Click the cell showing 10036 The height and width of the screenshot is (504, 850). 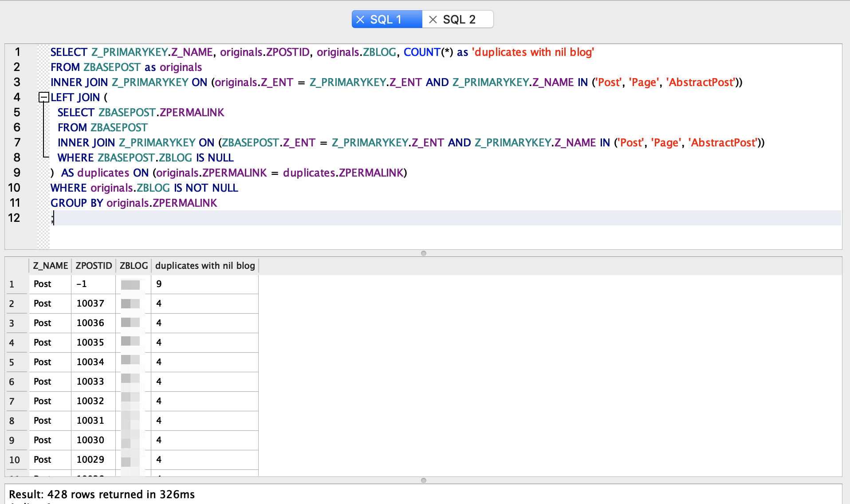click(x=93, y=323)
